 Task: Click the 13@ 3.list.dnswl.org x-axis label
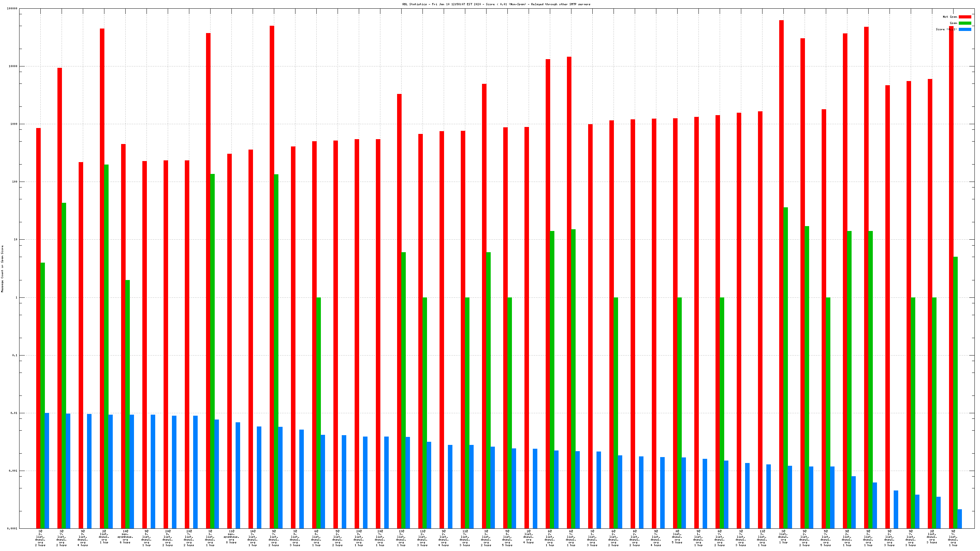pos(401,538)
